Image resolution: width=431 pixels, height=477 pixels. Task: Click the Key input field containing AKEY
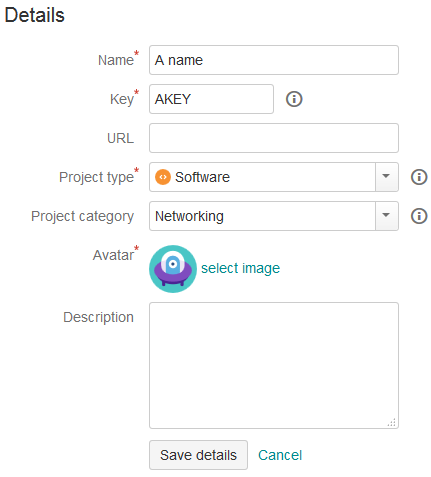[211, 99]
